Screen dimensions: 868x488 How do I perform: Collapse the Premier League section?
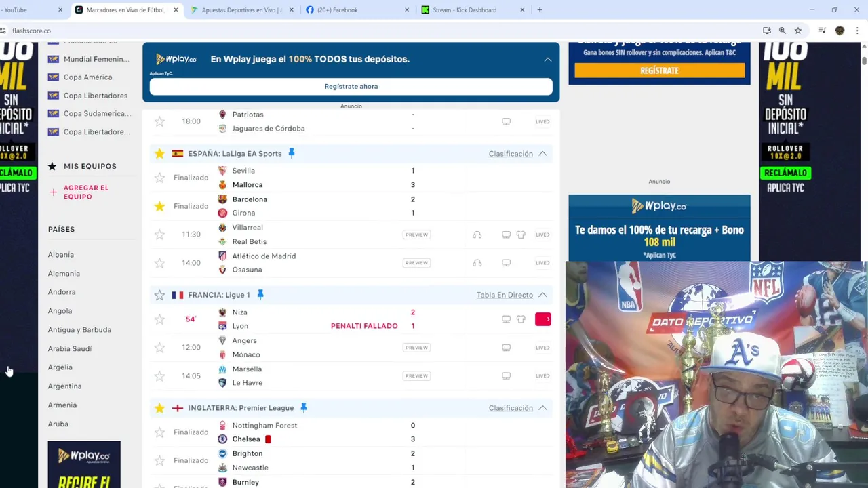tap(542, 408)
